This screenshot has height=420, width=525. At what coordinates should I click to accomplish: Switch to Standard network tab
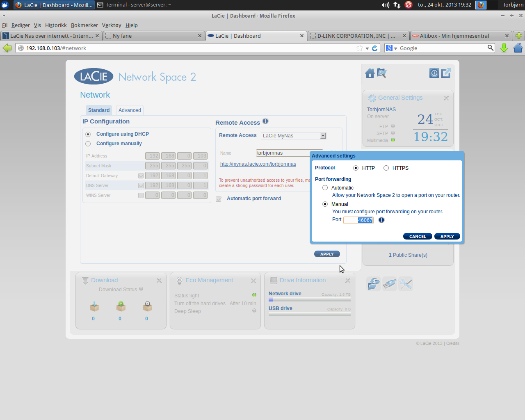pos(99,110)
